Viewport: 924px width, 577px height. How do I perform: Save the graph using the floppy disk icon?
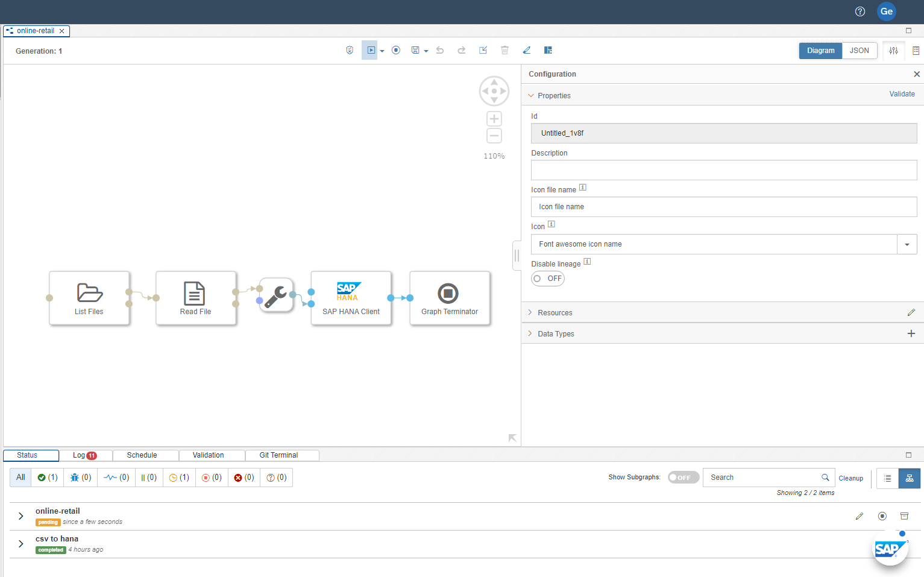click(415, 51)
